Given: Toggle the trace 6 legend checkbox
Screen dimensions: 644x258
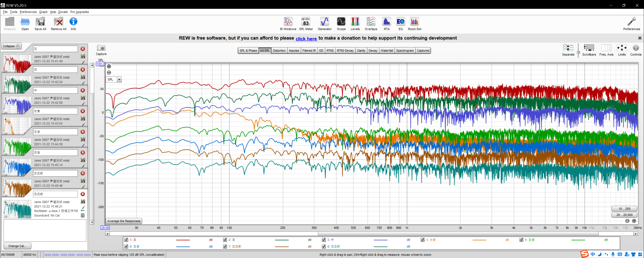Looking at the screenshot, I should coord(126,247).
